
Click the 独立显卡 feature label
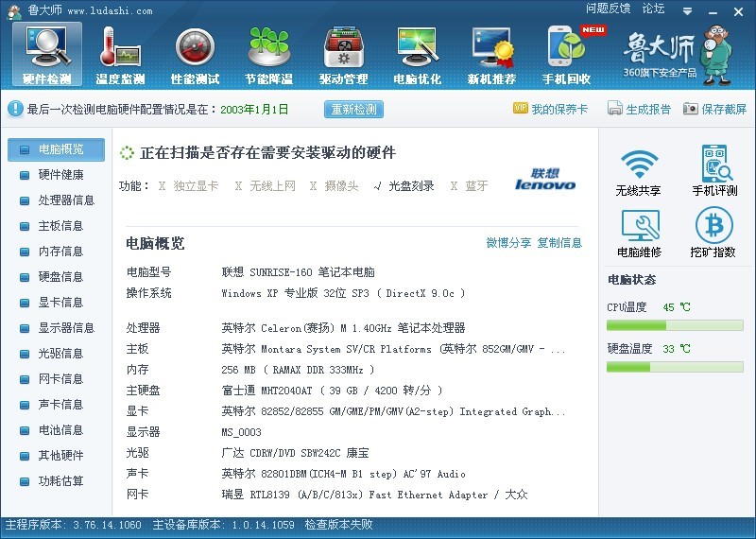coord(196,185)
